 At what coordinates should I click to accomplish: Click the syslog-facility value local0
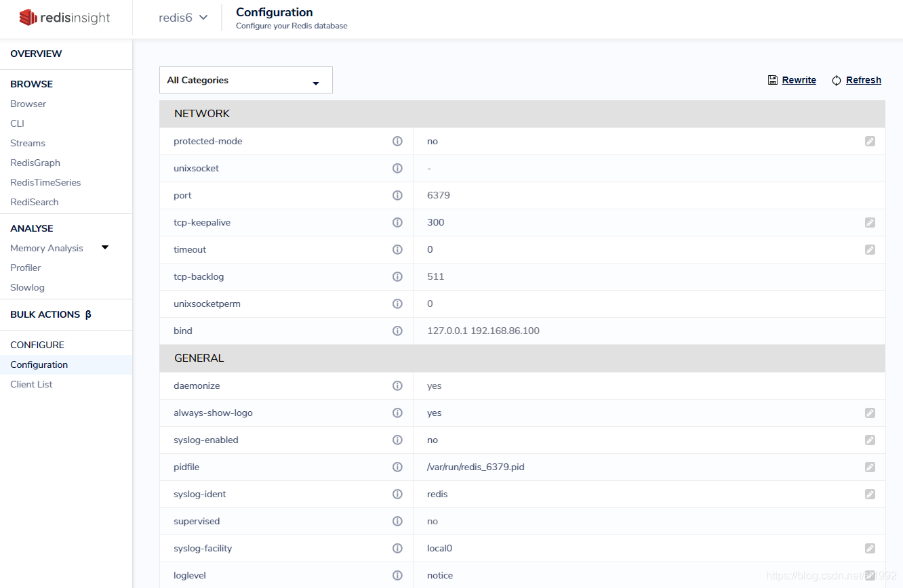point(439,548)
